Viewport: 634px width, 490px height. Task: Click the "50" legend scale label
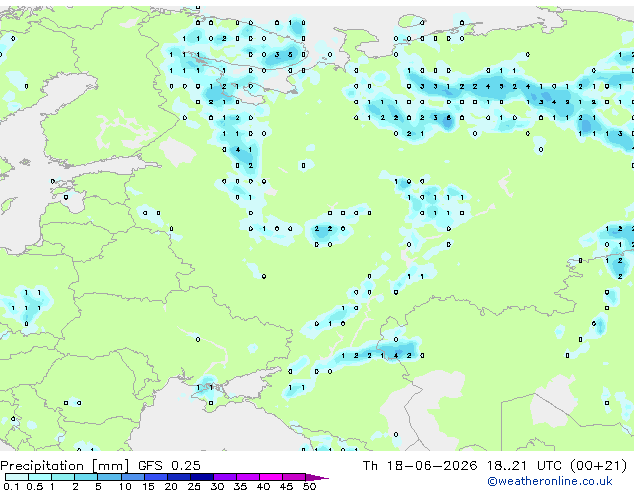pyautogui.click(x=309, y=486)
